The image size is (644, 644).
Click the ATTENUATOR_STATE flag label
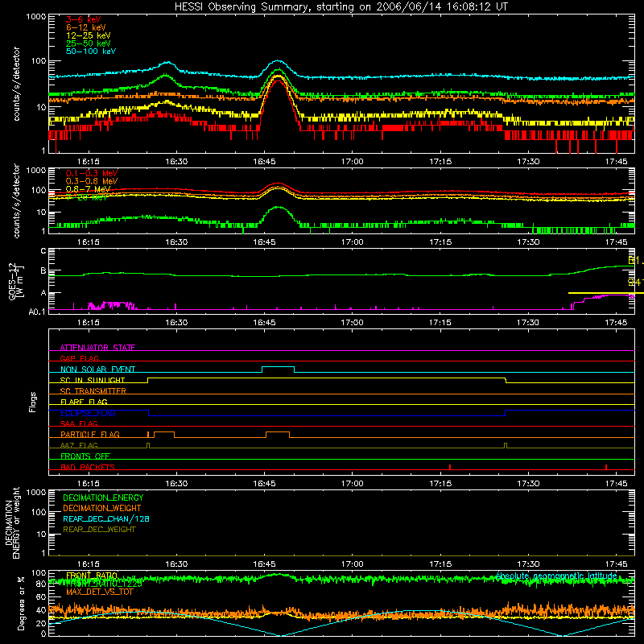(x=97, y=348)
